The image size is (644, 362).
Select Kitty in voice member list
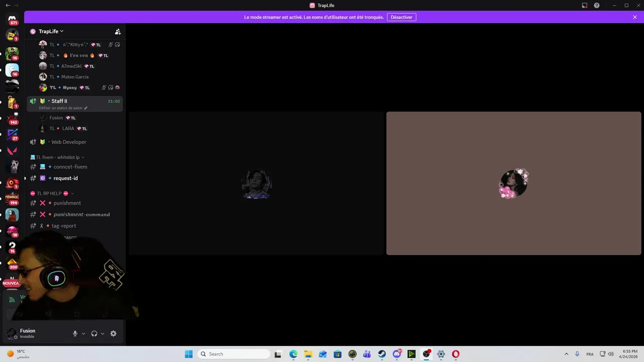coord(80,44)
